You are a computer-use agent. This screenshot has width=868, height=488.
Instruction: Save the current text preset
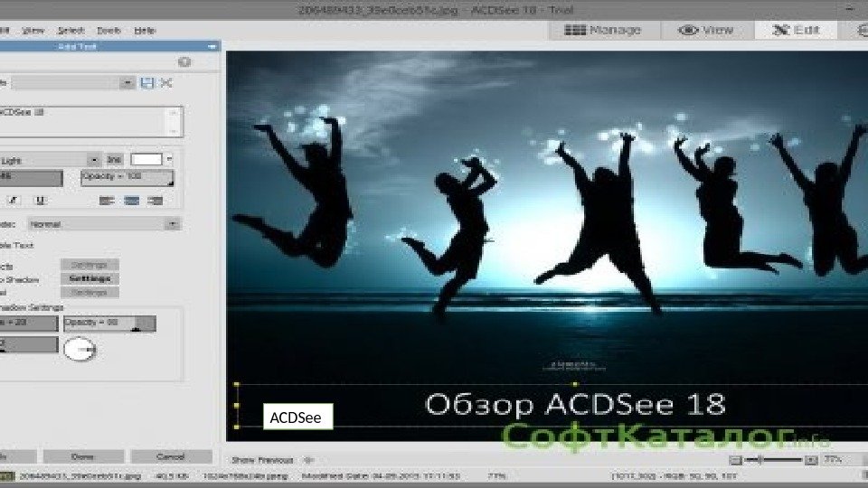pyautogui.click(x=146, y=83)
